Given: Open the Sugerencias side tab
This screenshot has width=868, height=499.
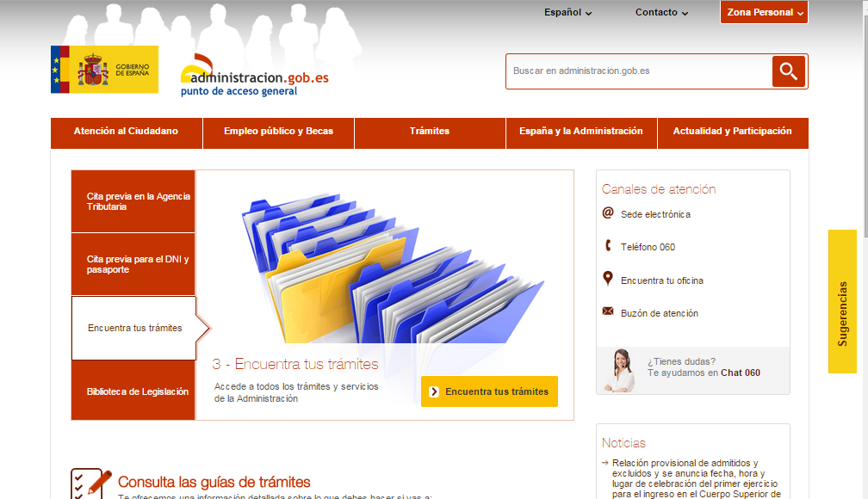Looking at the screenshot, I should click(x=842, y=301).
